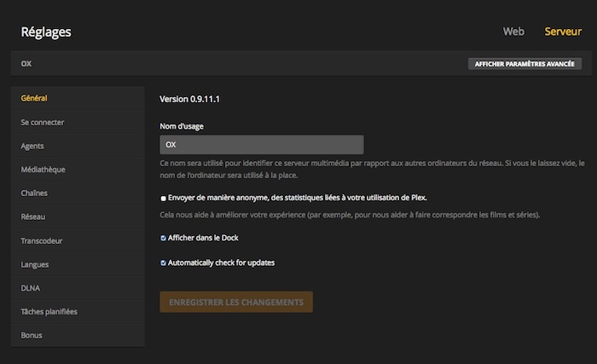Switch to the Web settings tab
This screenshot has width=597, height=364.
pyautogui.click(x=513, y=32)
